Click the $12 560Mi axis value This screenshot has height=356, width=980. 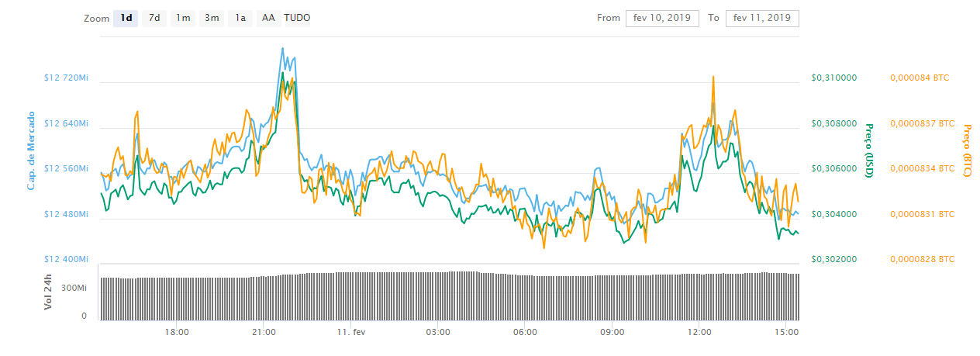click(x=67, y=168)
